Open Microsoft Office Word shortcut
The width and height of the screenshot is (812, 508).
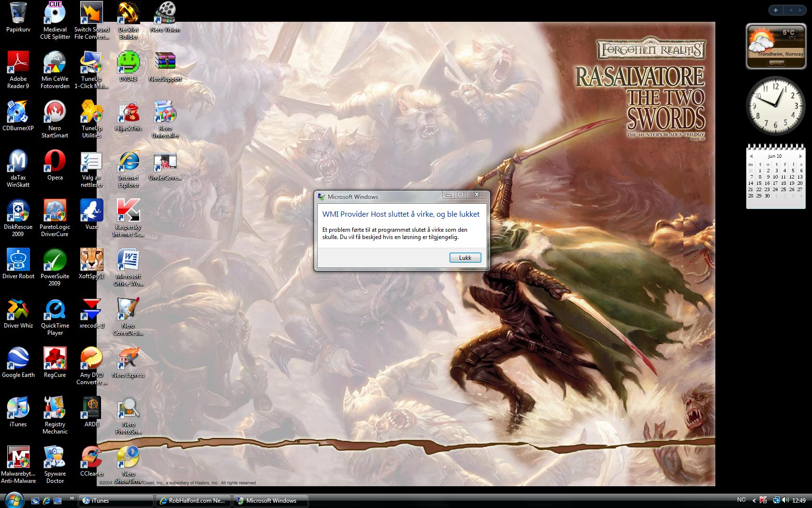click(128, 267)
